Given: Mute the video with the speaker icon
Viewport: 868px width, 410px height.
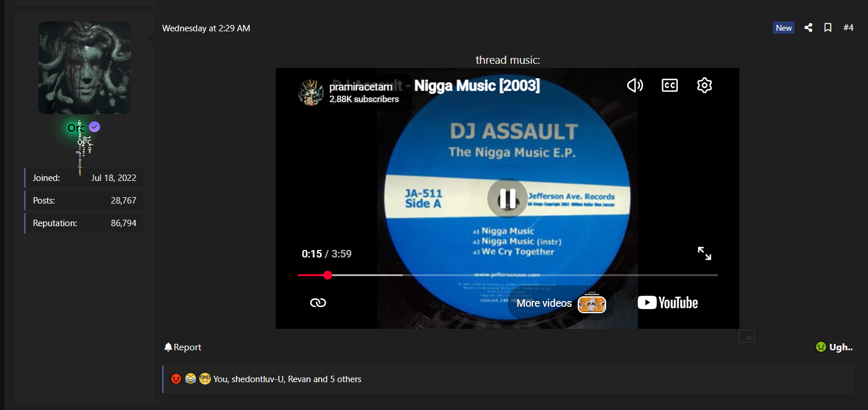Looking at the screenshot, I should coord(635,85).
